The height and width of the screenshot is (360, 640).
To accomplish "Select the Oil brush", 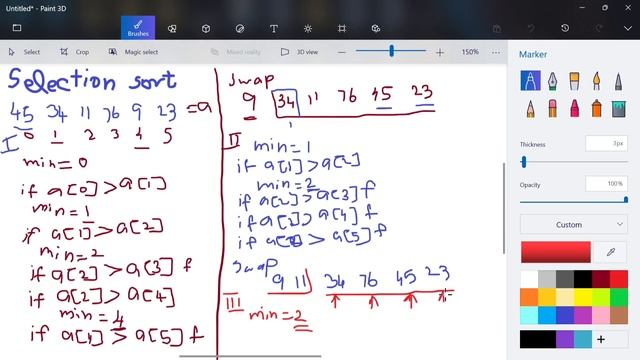I will pos(574,80).
